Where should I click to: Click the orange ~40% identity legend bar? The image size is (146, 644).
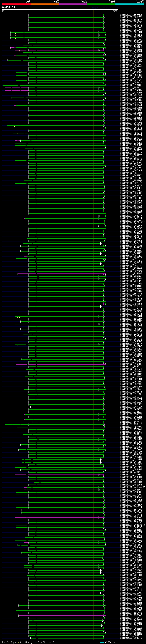tap(45, 4)
